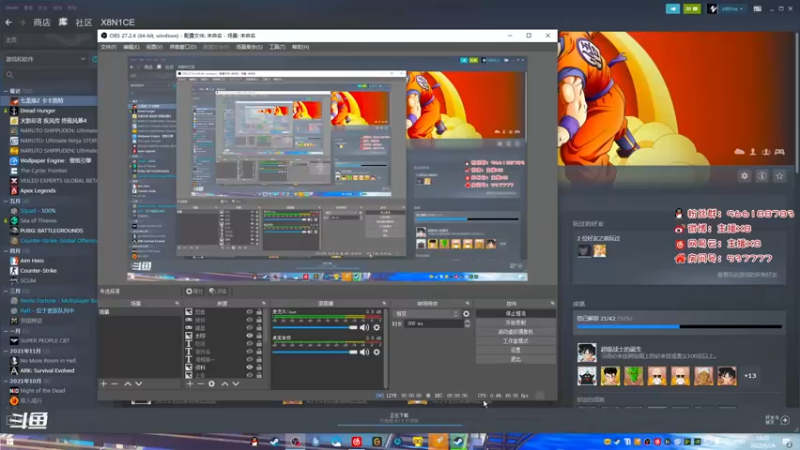Switch to Steam 社区 tab
This screenshot has width=800, height=450.
[x=84, y=22]
